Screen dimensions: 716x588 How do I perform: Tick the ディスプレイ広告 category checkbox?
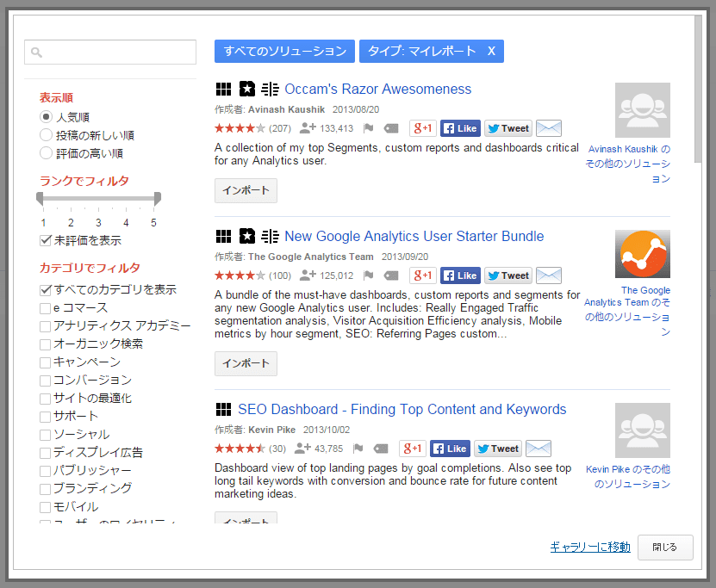pos(45,453)
